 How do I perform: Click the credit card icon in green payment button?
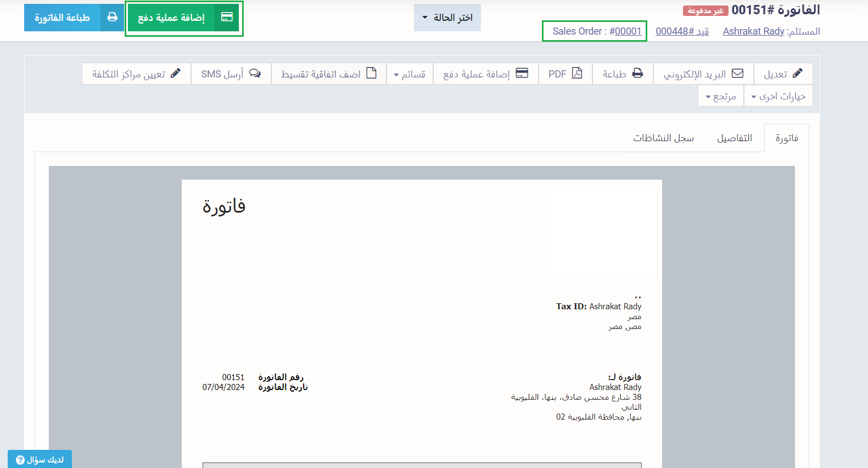pos(227,18)
